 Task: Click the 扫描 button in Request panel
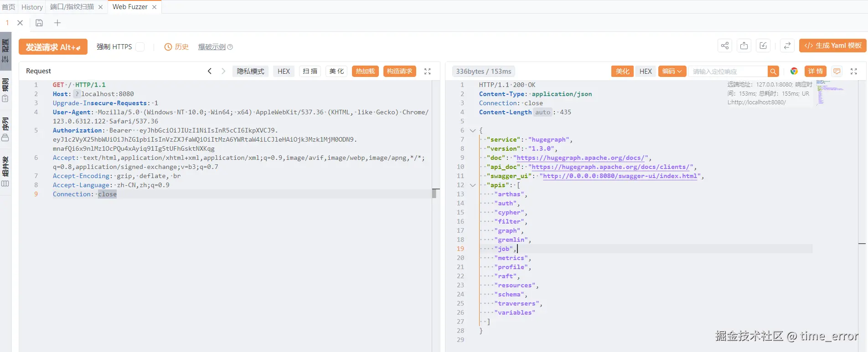310,71
